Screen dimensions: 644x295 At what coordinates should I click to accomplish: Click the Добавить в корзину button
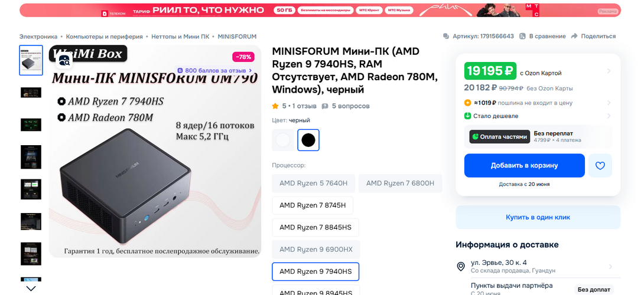pyautogui.click(x=524, y=166)
